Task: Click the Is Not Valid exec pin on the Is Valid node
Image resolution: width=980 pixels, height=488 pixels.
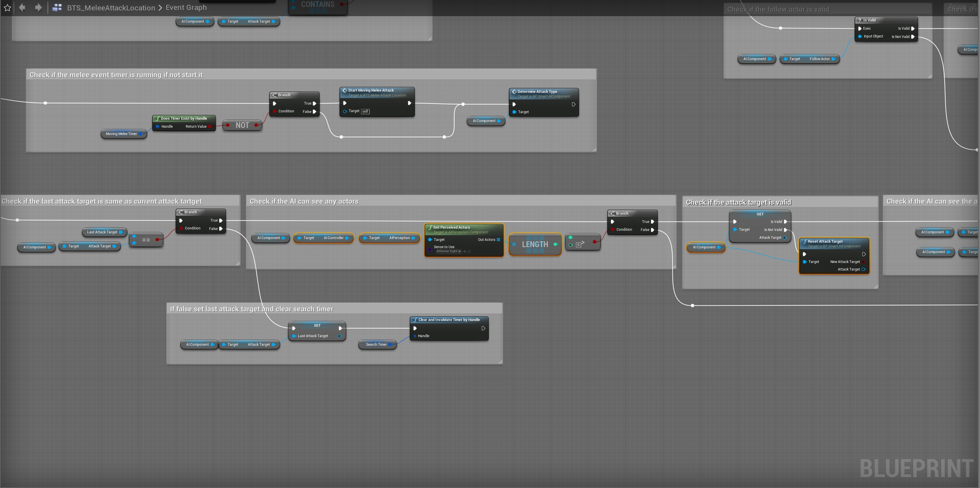Action: [913, 37]
